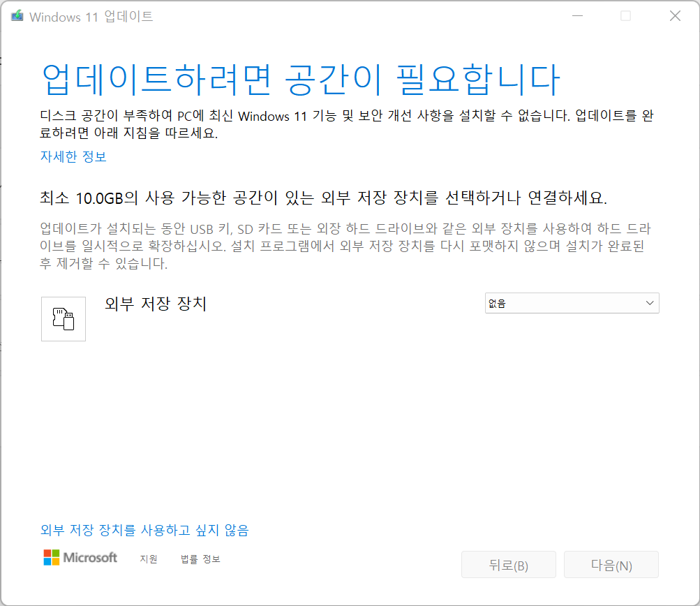The image size is (700, 606).
Task: Open the 법률 정보 link
Action: 200,559
